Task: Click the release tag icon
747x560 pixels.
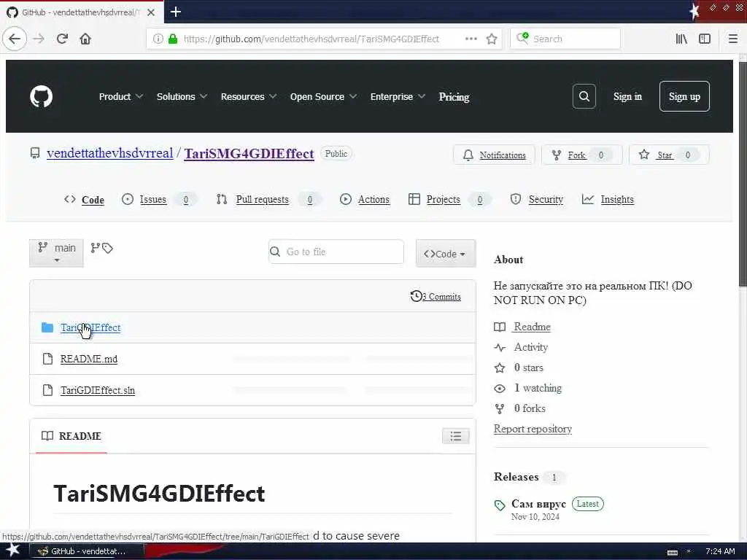Action: pyautogui.click(x=500, y=505)
